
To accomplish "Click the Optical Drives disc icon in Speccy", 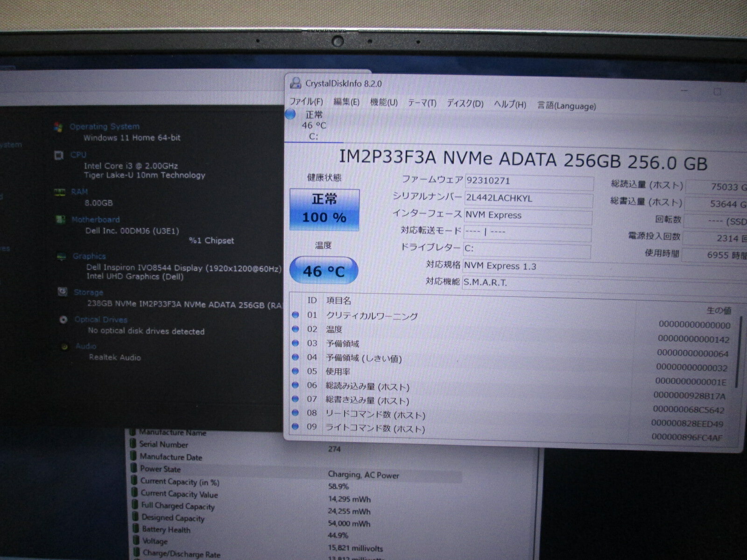I will tap(63, 320).
